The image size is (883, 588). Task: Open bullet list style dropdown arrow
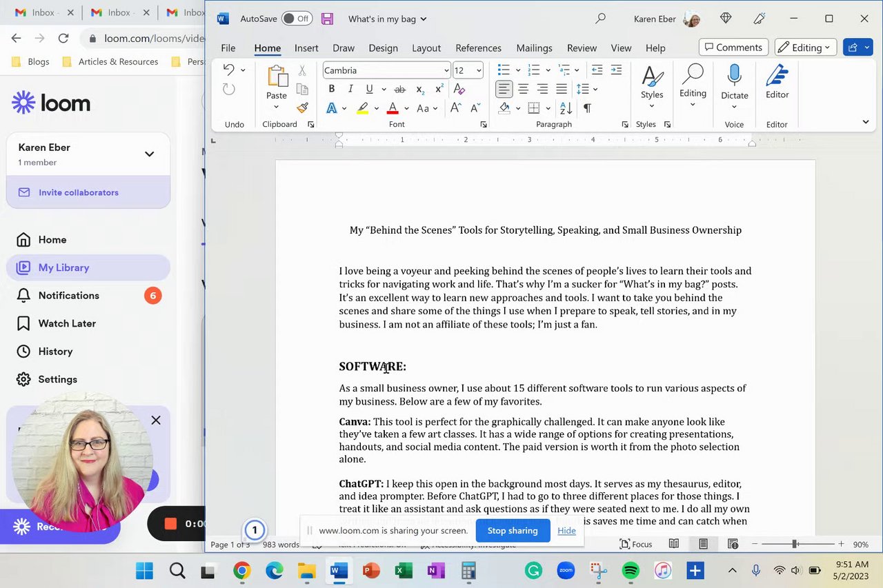pyautogui.click(x=518, y=70)
